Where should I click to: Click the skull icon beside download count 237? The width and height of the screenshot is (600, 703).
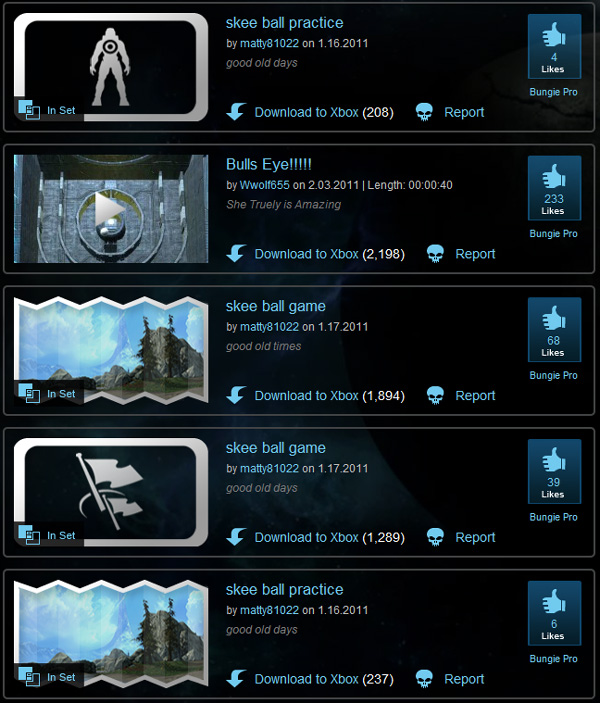pyautogui.click(x=424, y=679)
